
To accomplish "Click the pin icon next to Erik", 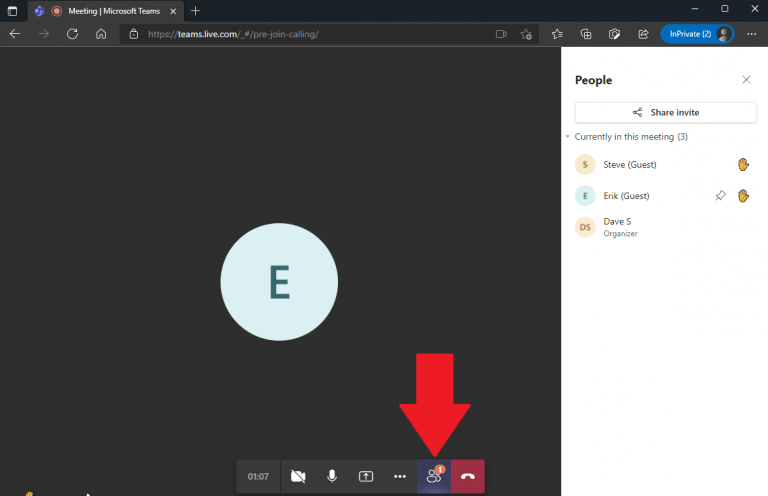I will (x=720, y=196).
